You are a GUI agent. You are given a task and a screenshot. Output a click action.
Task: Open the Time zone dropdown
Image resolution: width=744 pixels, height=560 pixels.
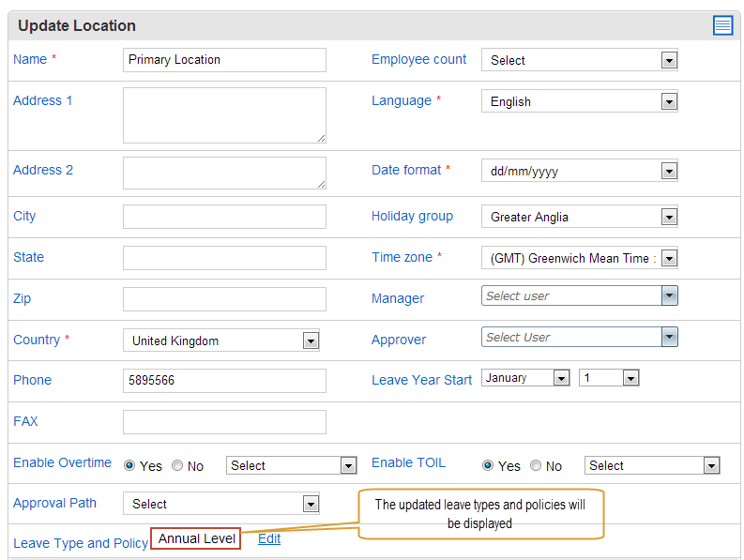coord(580,258)
